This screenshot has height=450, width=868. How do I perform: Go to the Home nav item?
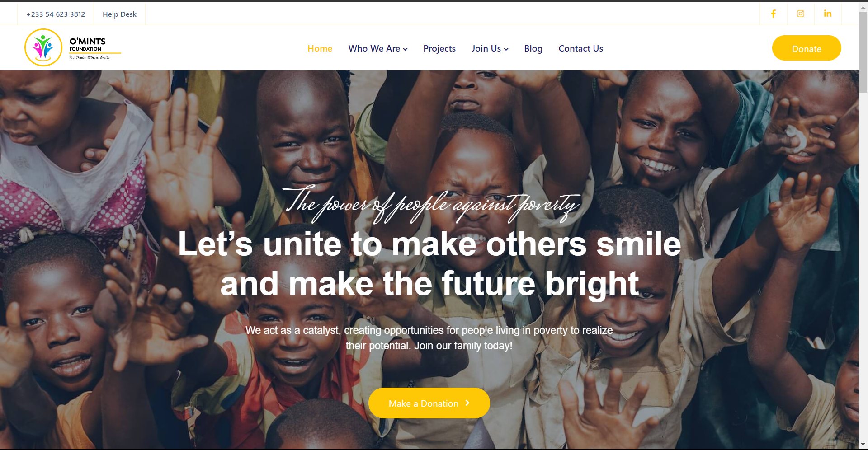[320, 48]
